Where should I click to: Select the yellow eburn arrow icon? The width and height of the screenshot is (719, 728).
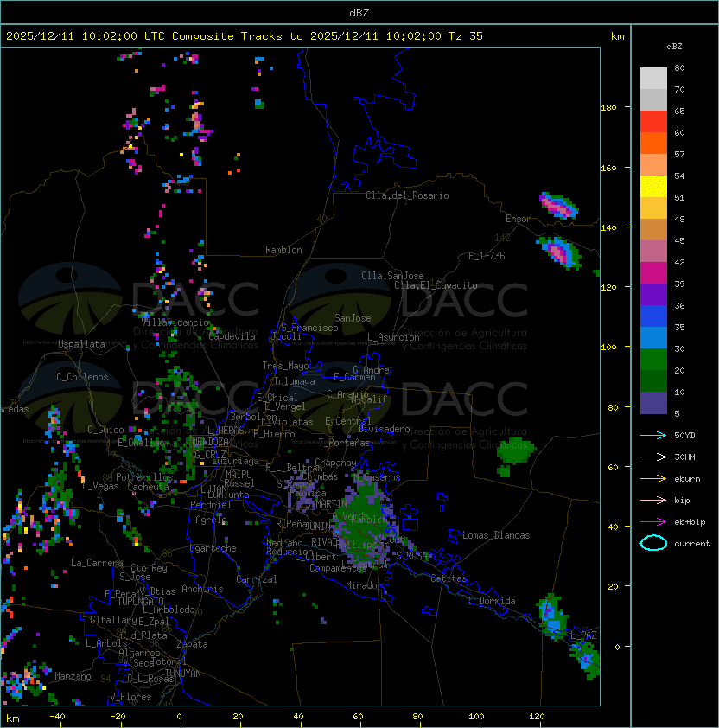pyautogui.click(x=653, y=479)
